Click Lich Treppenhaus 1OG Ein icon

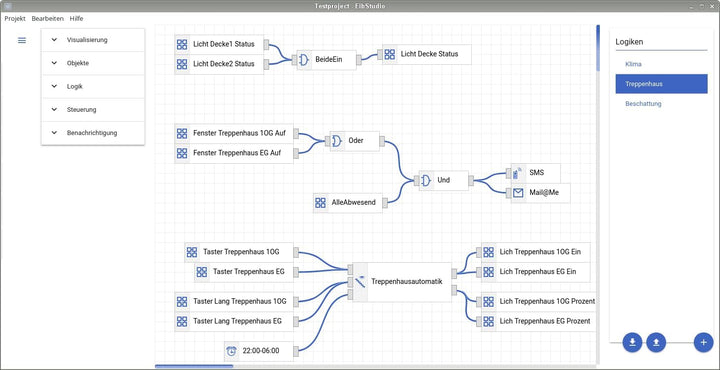(x=489, y=252)
